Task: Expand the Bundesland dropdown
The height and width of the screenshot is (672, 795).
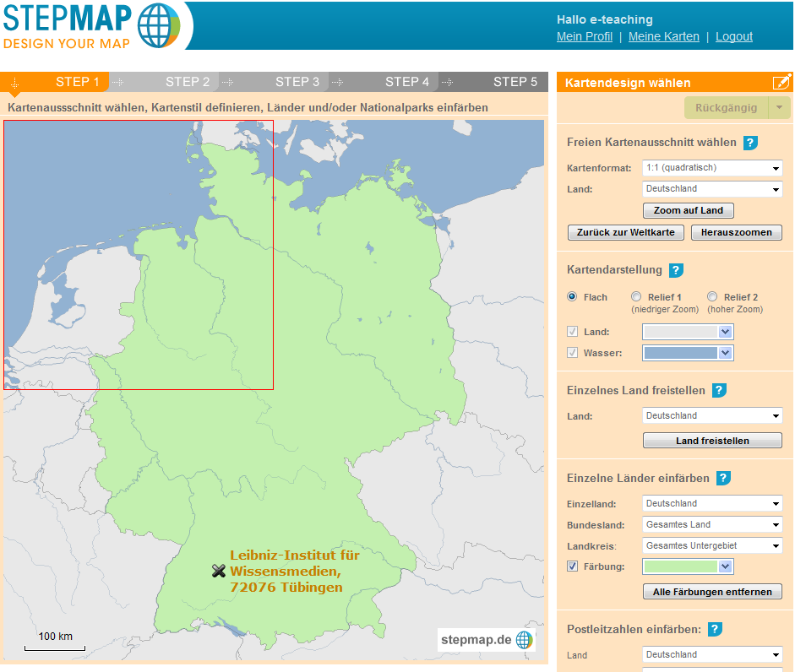Action: (713, 524)
